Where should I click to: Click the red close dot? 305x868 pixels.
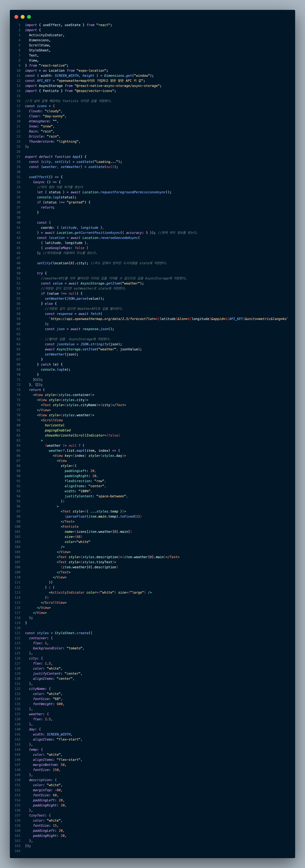(x=16, y=17)
